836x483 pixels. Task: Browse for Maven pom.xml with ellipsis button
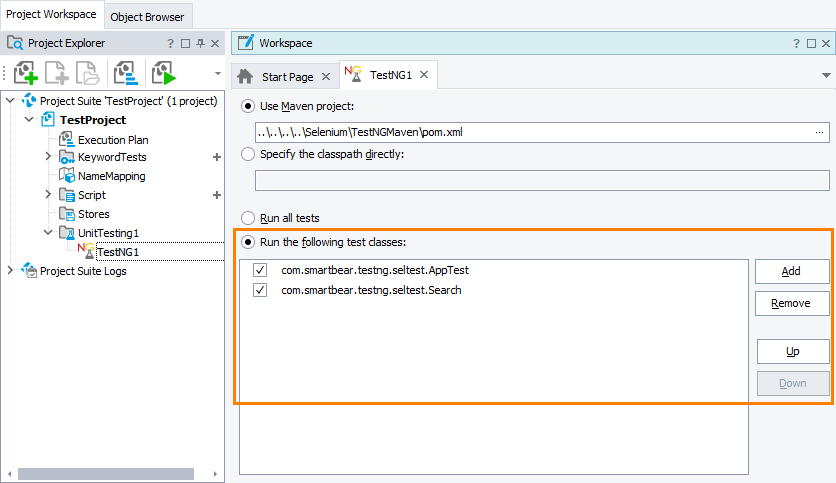click(x=820, y=132)
